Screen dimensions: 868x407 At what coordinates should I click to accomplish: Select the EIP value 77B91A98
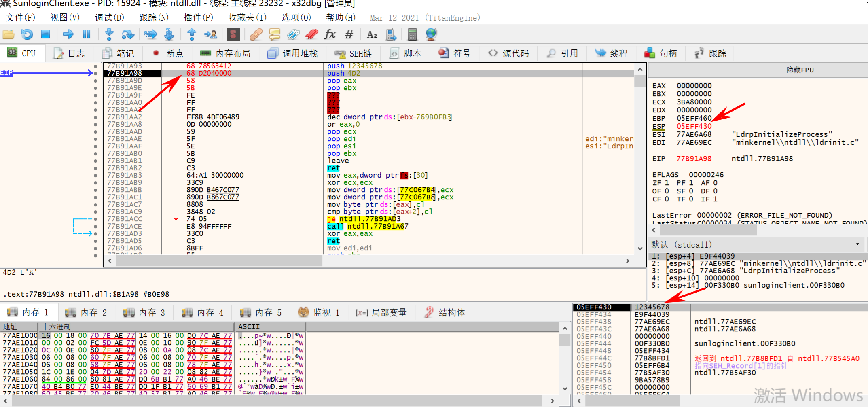point(694,159)
